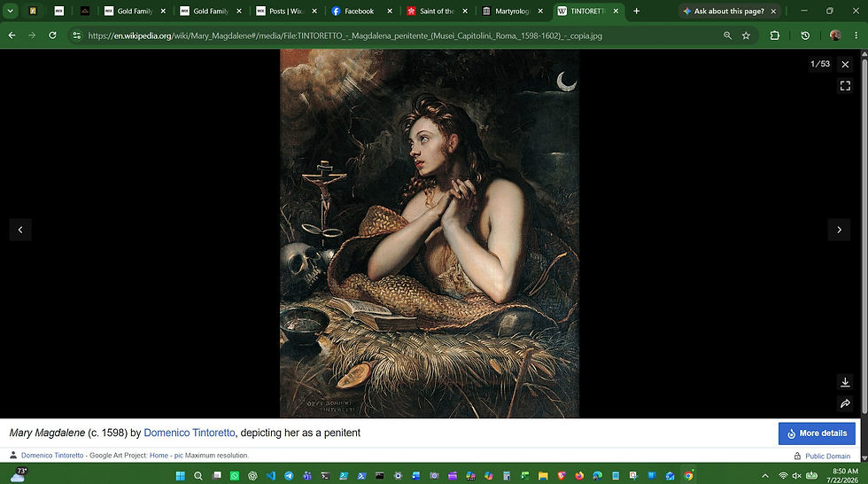Click the muted volume tray icon
The width and height of the screenshot is (868, 484).
pyautogui.click(x=796, y=476)
